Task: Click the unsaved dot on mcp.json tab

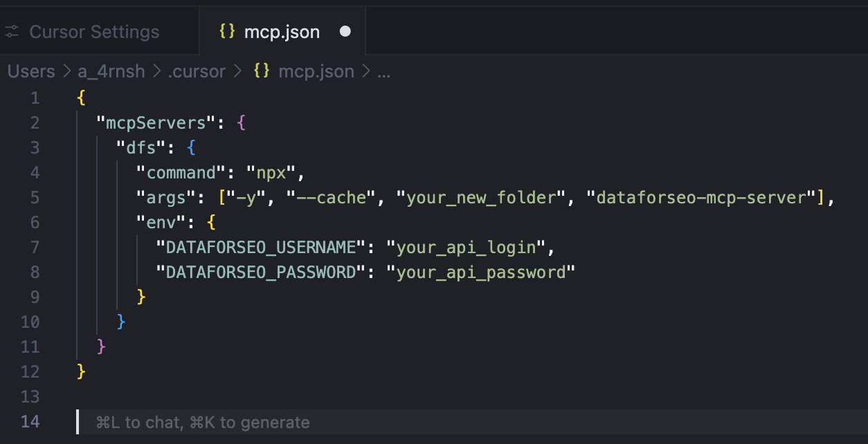Action: [x=345, y=32]
